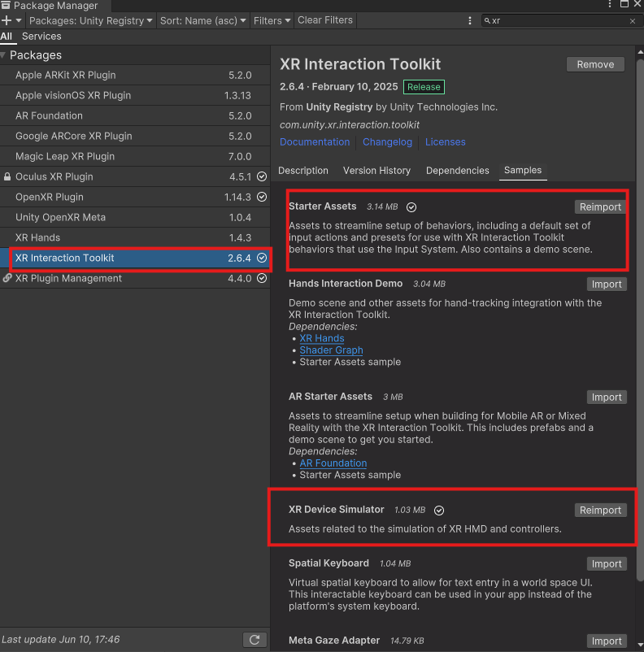Click the installed checkmark for XR Plugin Management

(262, 278)
